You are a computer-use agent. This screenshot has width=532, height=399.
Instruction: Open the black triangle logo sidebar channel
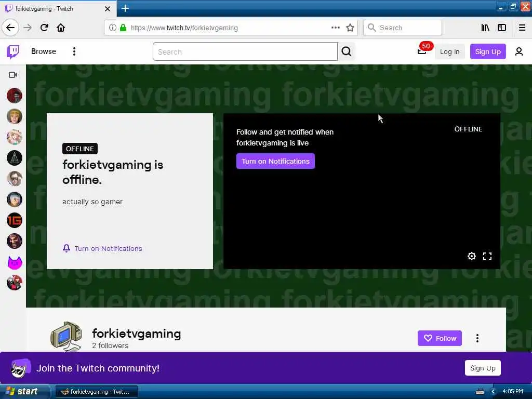[15, 158]
